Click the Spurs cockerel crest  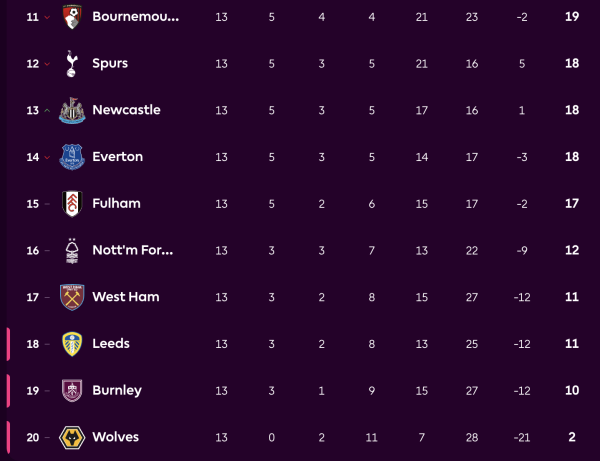[72, 63]
